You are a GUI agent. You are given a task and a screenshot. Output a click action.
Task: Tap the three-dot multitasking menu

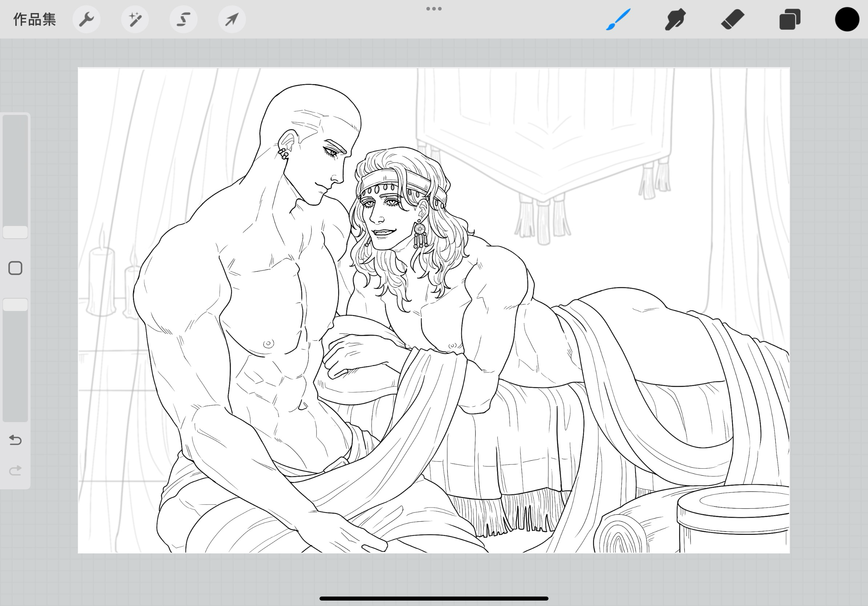pyautogui.click(x=434, y=9)
